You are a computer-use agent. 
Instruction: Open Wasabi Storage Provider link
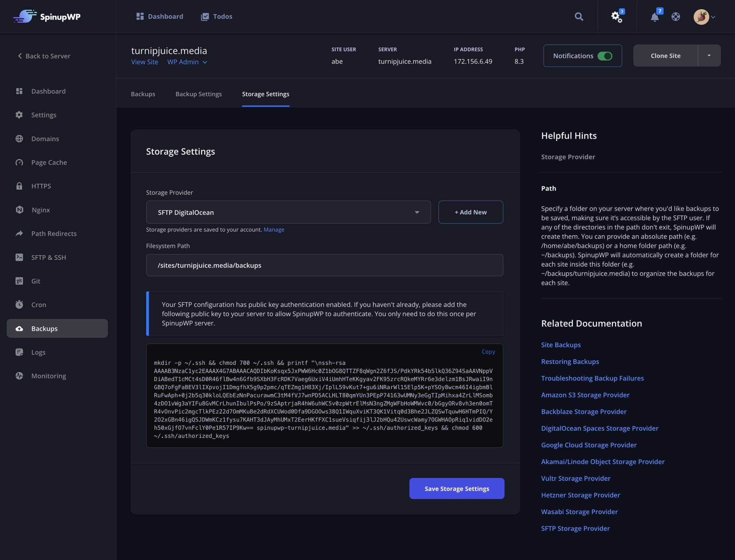pos(579,511)
